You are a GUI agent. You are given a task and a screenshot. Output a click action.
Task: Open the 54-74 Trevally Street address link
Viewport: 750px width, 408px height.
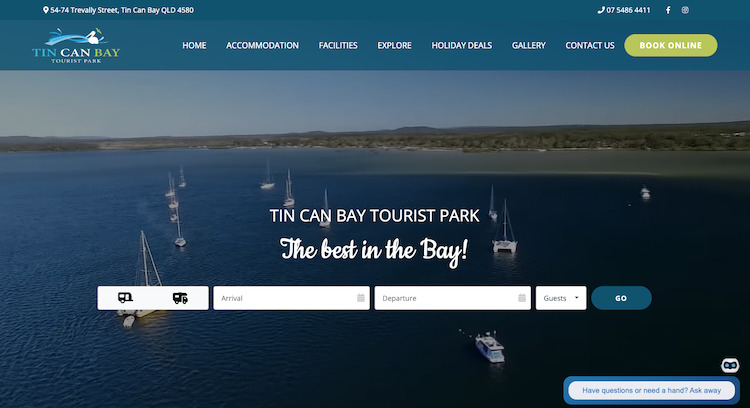[x=122, y=10]
